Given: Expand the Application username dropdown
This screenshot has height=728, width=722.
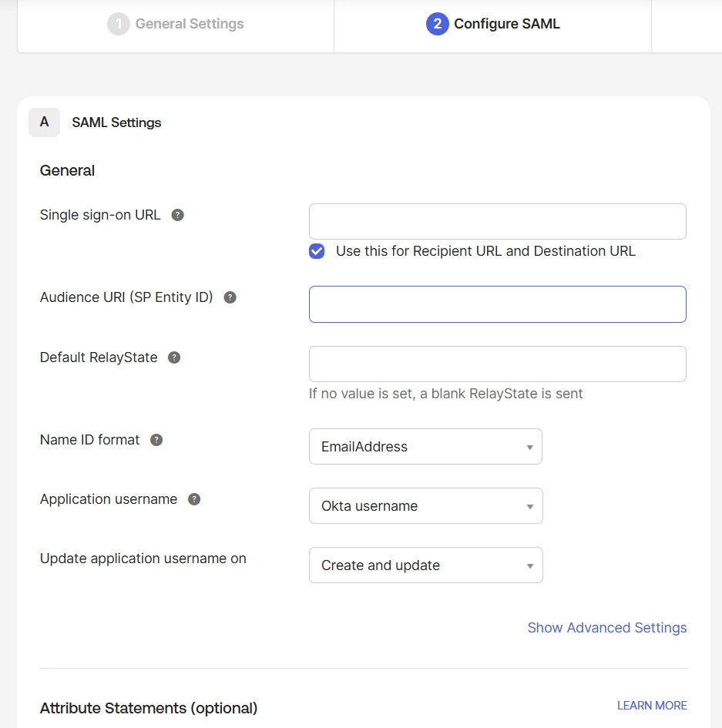Looking at the screenshot, I should tap(425, 505).
